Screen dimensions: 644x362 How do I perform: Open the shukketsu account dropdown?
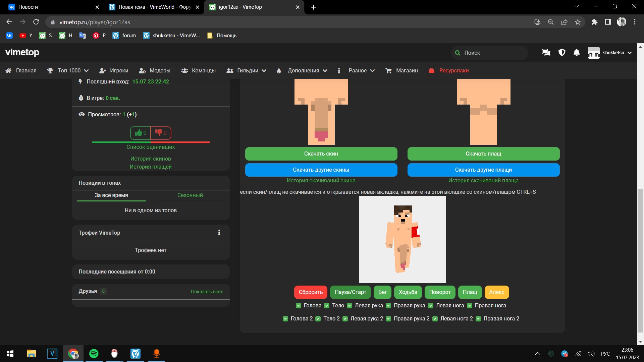click(610, 53)
